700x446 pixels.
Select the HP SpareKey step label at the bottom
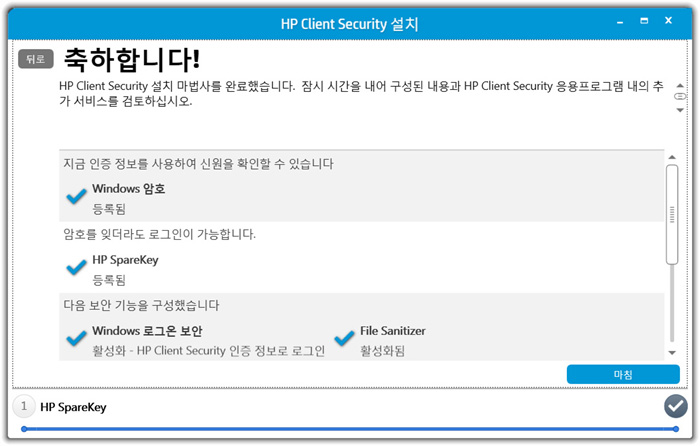tap(73, 407)
